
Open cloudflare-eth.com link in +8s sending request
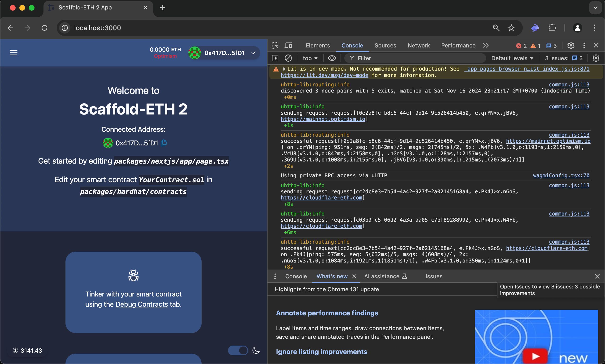pos(321,198)
